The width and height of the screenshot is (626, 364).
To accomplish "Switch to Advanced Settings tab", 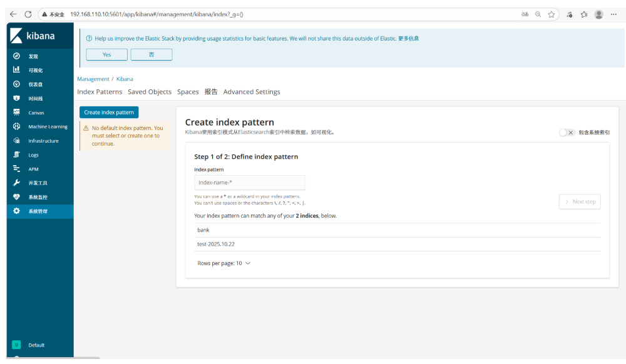I will tap(252, 92).
